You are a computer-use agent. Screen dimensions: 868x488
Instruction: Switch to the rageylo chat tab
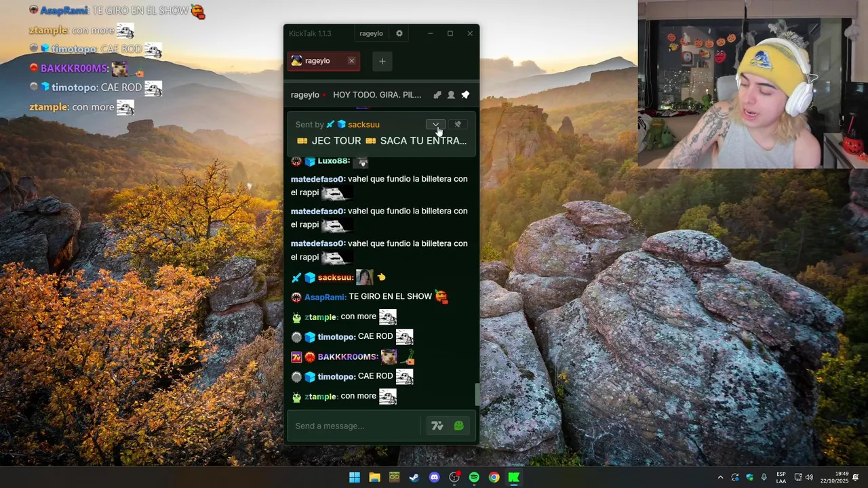pyautogui.click(x=323, y=61)
